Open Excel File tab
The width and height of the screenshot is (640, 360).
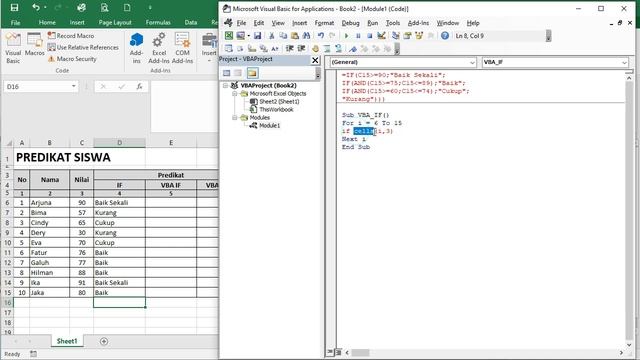point(16,22)
